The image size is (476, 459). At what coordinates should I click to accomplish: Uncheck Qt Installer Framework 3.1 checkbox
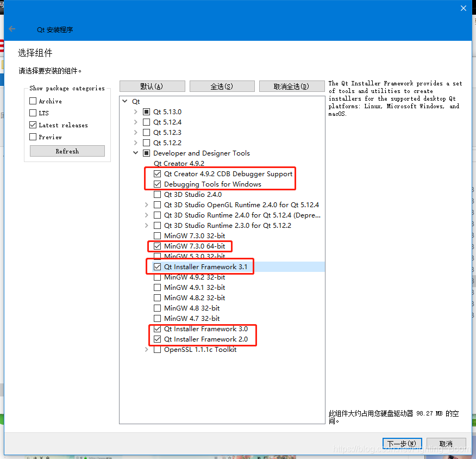coord(157,266)
